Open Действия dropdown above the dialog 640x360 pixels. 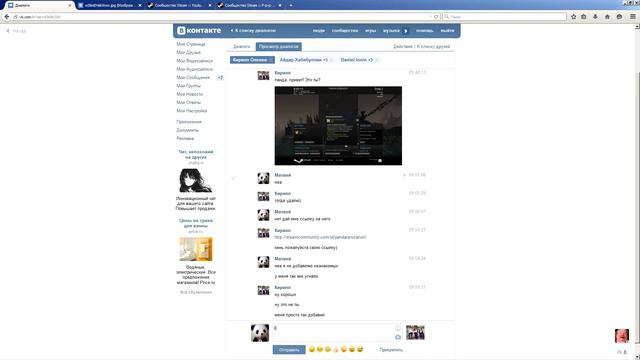403,47
